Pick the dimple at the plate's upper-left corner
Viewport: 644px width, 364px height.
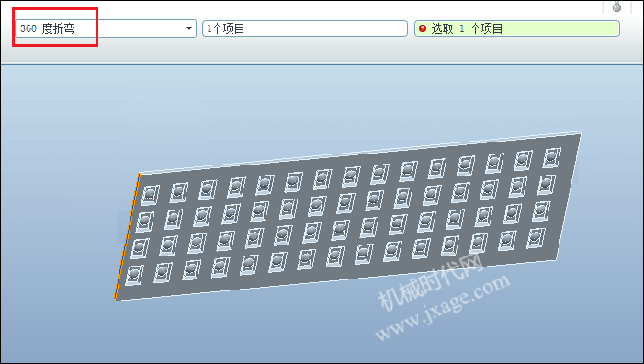point(150,194)
